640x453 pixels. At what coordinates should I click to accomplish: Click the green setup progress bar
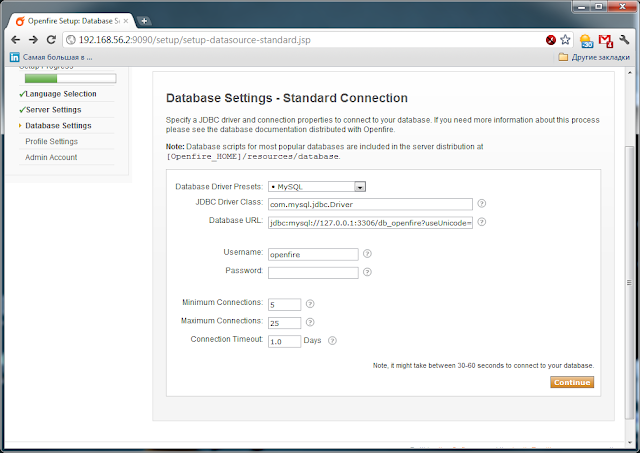[x=70, y=78]
